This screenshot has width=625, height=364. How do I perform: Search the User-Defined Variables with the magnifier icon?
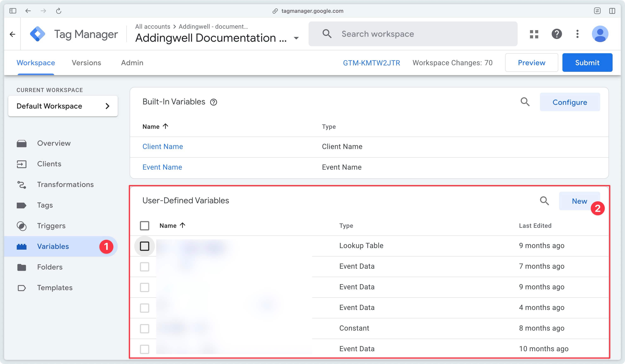tap(544, 201)
